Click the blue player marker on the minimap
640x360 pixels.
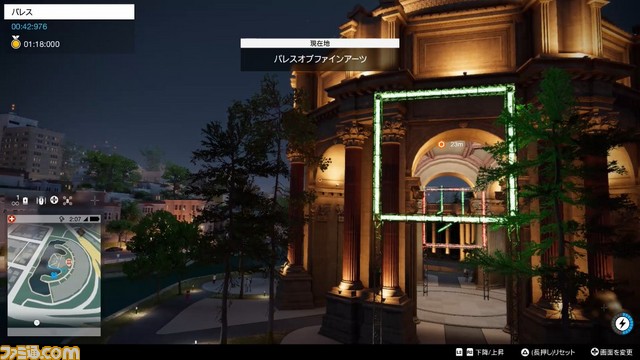[x=54, y=276]
